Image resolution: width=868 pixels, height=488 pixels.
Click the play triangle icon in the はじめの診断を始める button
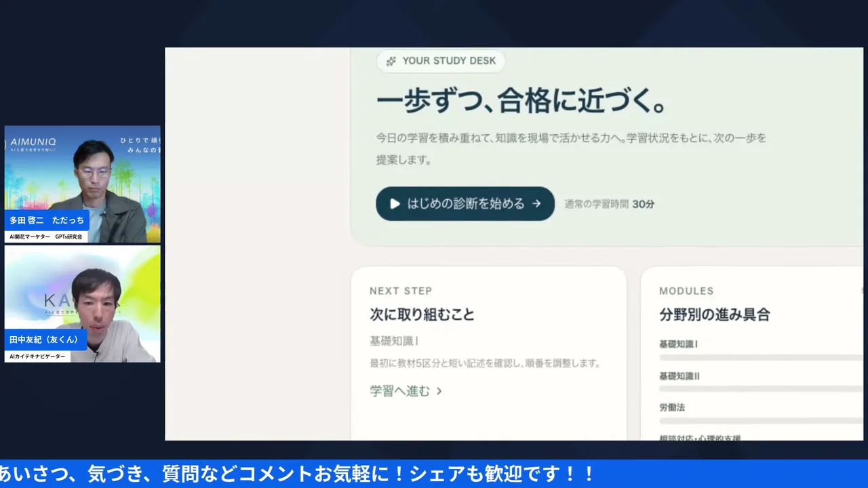coord(395,203)
